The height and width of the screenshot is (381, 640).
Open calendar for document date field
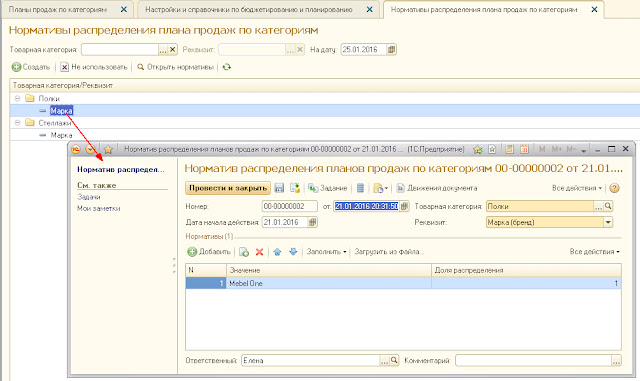(404, 206)
